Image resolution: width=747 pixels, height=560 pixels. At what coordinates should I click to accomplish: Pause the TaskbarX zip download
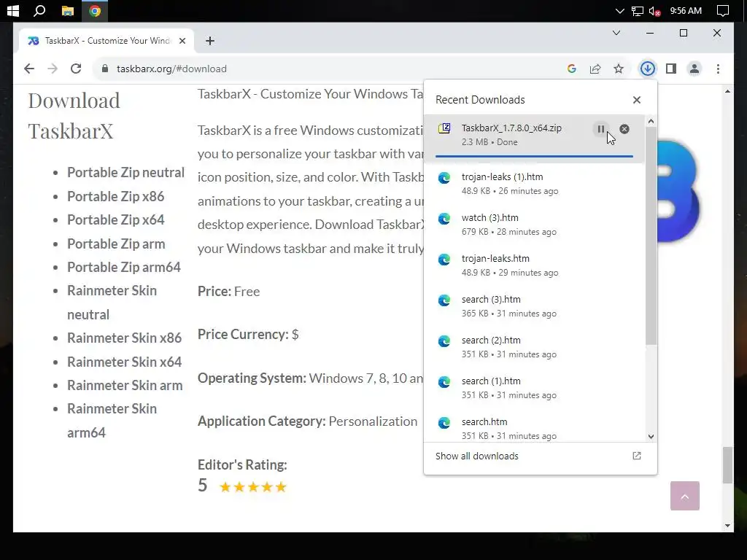[601, 129]
